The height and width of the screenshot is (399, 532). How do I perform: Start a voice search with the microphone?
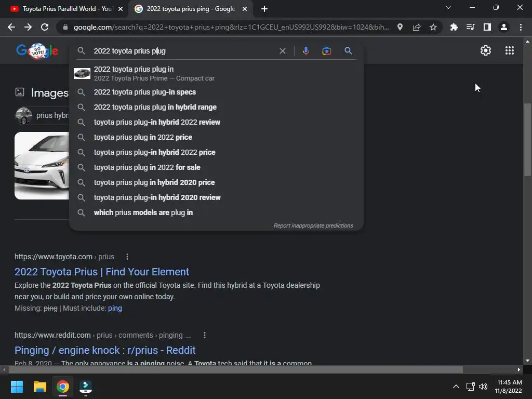coord(305,51)
